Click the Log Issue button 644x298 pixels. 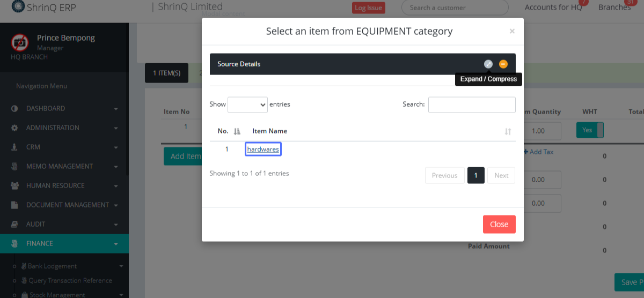[368, 8]
